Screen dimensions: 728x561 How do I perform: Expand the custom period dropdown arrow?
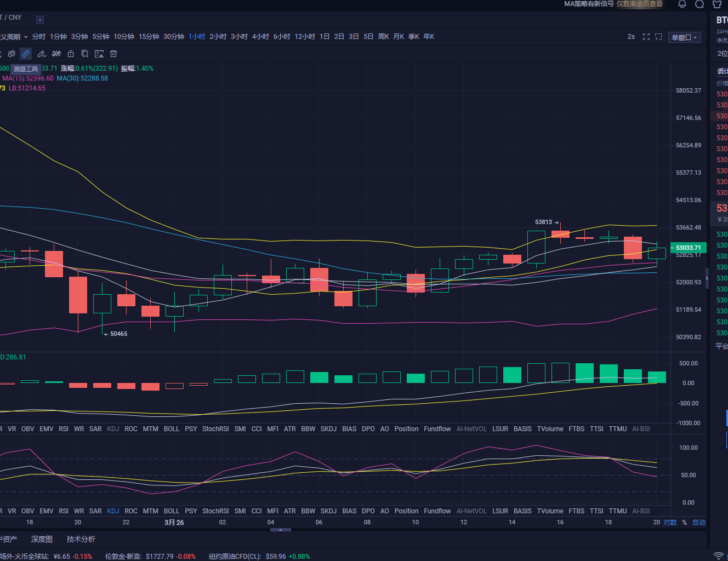26,37
